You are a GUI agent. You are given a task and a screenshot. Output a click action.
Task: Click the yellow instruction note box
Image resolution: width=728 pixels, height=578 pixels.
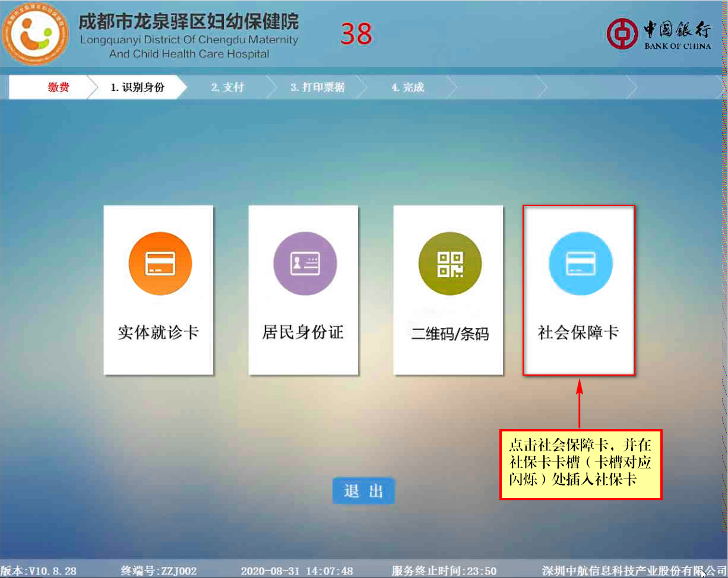[580, 464]
